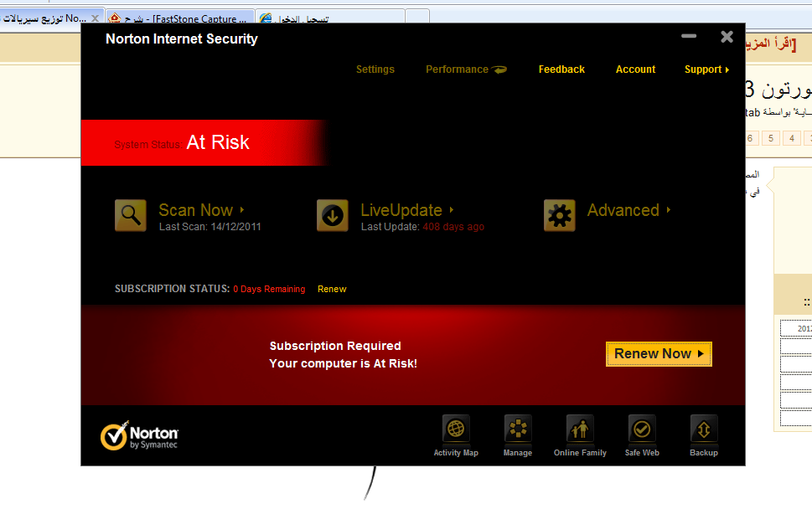
Task: Click the At Risk system status banner
Action: (205, 143)
